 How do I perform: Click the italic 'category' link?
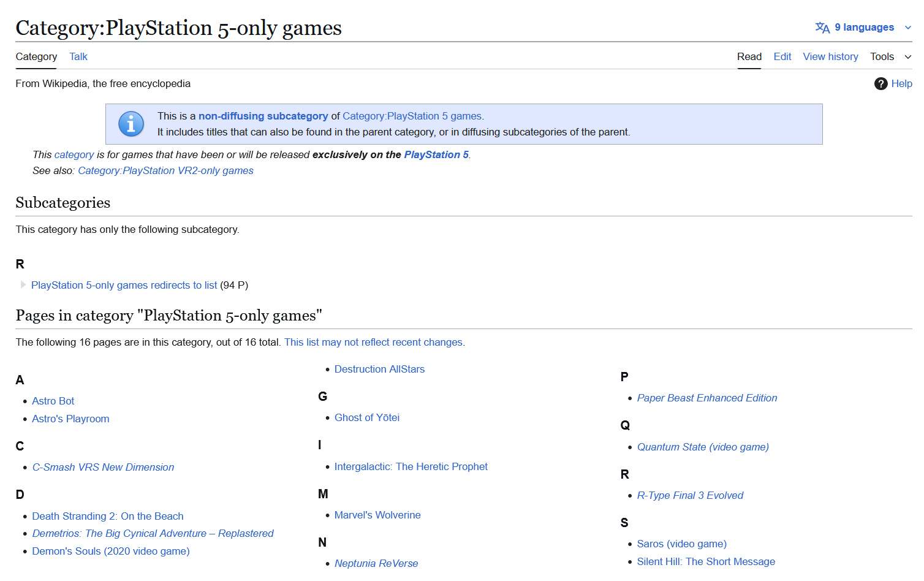point(74,155)
